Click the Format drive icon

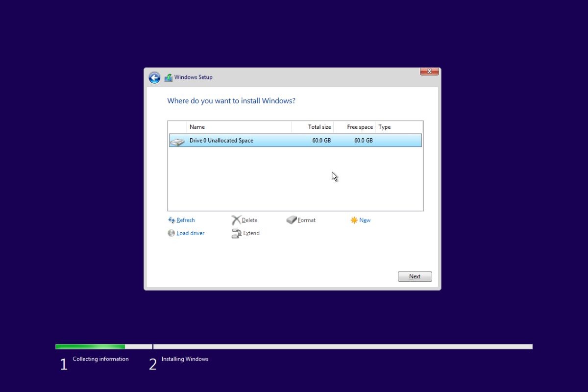pos(292,220)
